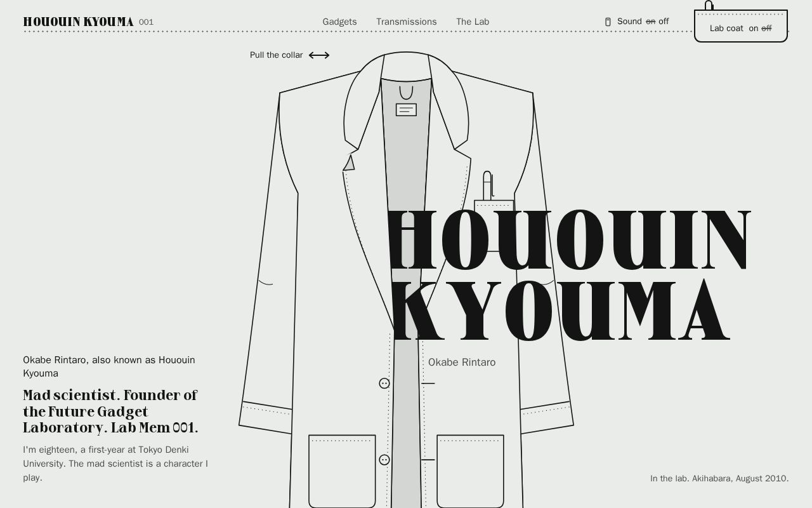Click 'Okabe Rintaro, also known as' intro line
This screenshot has width=812, height=508.
pos(109,366)
